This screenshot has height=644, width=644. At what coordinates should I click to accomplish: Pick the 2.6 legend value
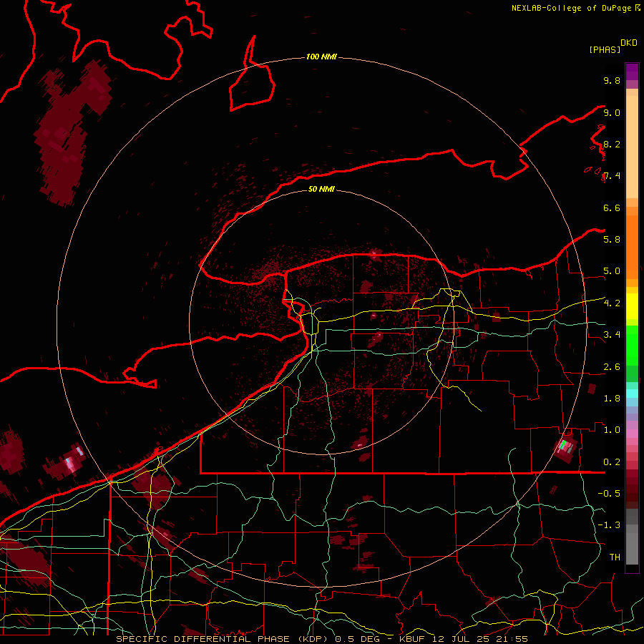pyautogui.click(x=612, y=367)
